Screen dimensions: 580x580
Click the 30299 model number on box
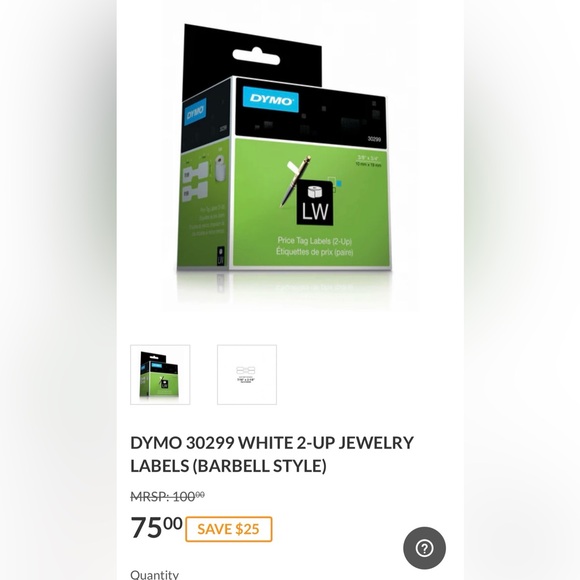[374, 139]
